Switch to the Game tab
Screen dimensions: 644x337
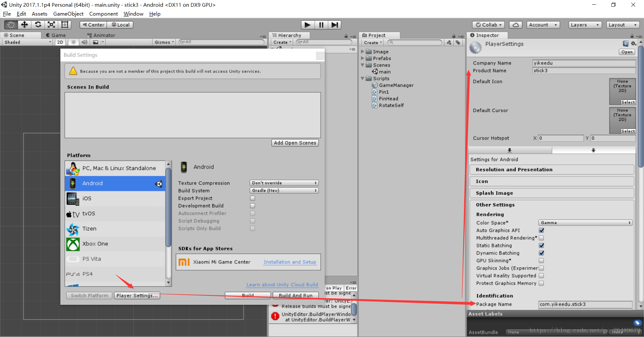(x=56, y=35)
